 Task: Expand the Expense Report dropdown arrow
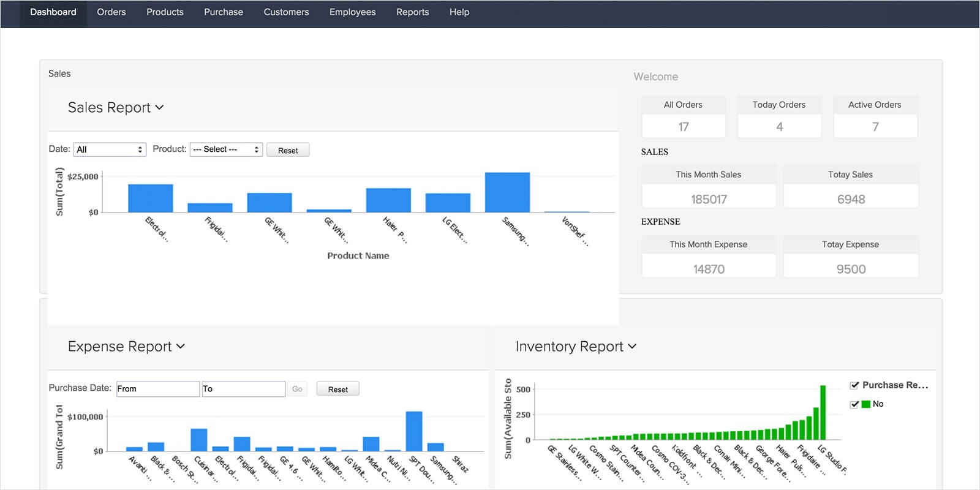[181, 346]
